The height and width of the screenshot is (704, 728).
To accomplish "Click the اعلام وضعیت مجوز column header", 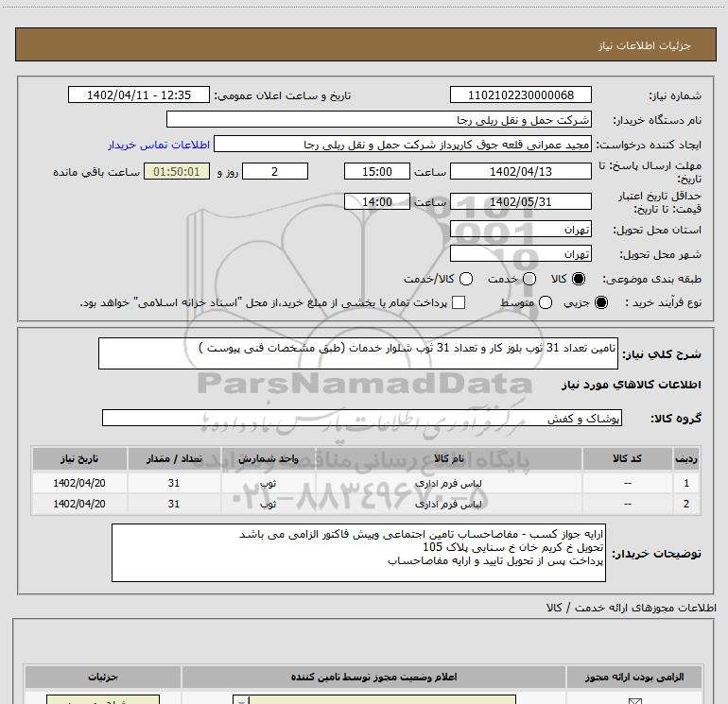I will tap(373, 678).
